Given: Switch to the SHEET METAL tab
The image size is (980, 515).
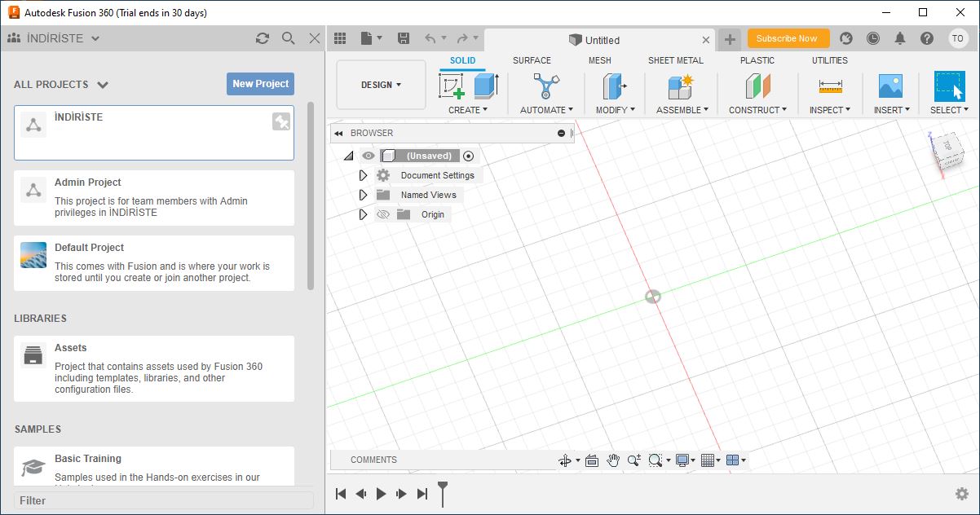Looking at the screenshot, I should point(676,60).
